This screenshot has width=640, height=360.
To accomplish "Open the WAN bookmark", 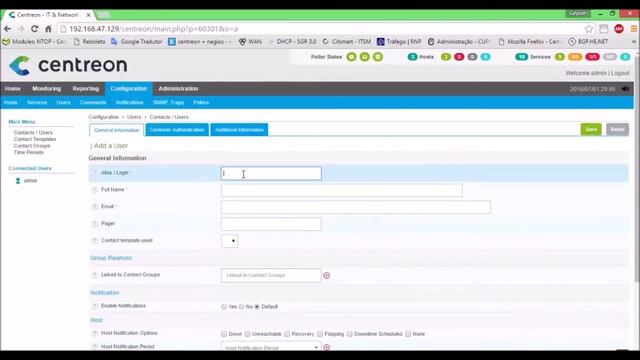I will click(250, 42).
